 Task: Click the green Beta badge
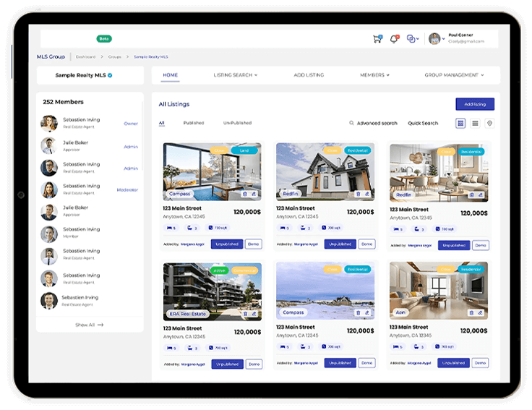point(104,39)
